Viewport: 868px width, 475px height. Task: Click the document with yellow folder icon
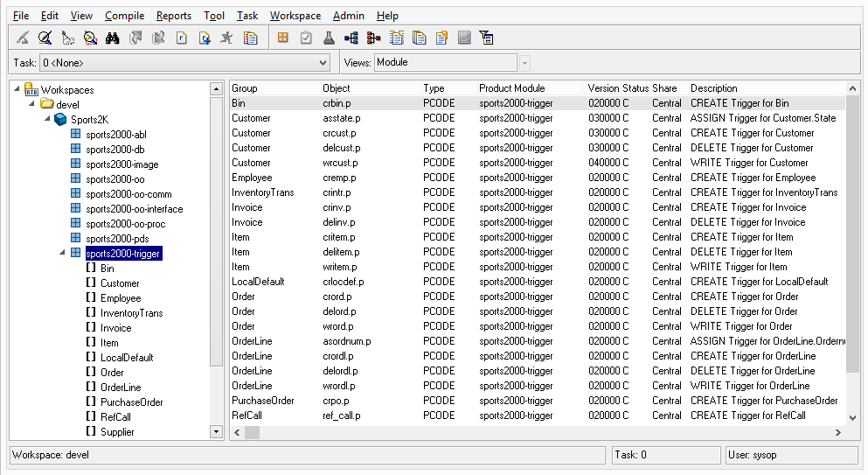(441, 38)
